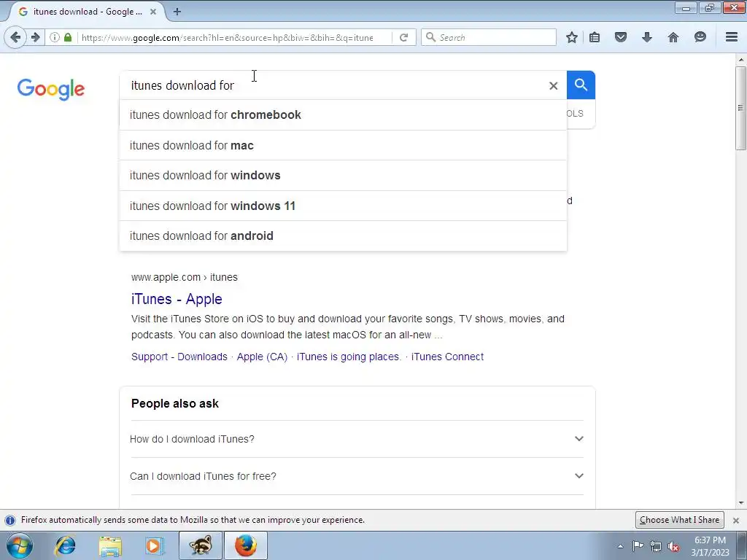Screen dimensions: 747x560
Task: Open the network tray icon
Action: coord(656,547)
